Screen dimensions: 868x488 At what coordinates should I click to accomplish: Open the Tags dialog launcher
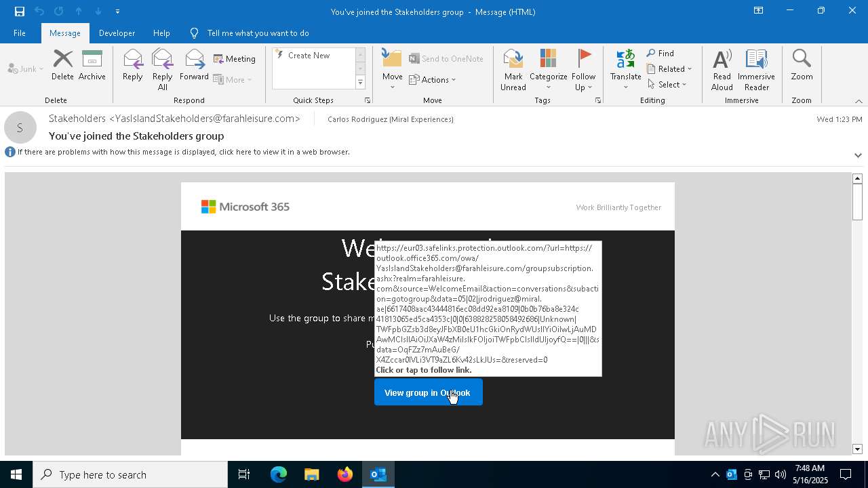click(598, 100)
